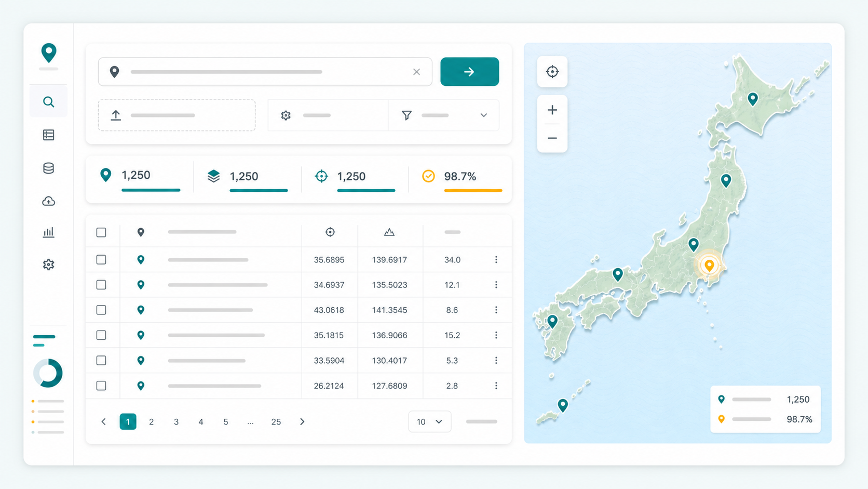Select the pin count stat 1,250
The height and width of the screenshot is (489, 868).
140,179
